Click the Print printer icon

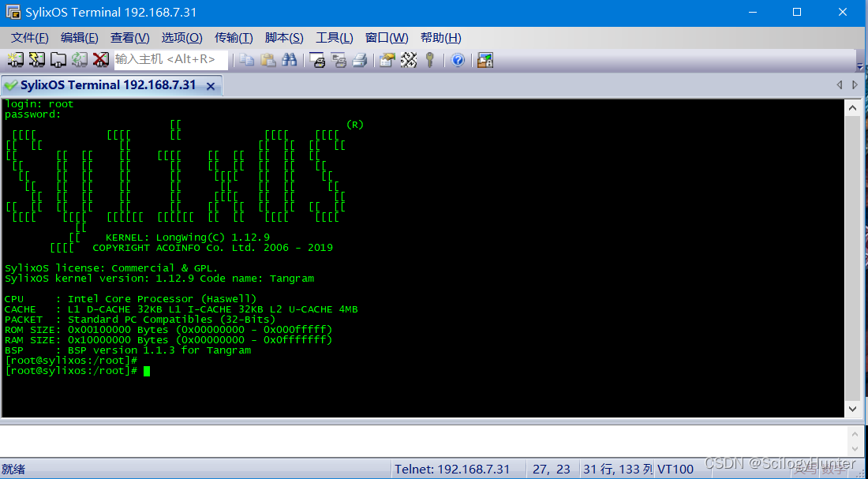tap(360, 59)
